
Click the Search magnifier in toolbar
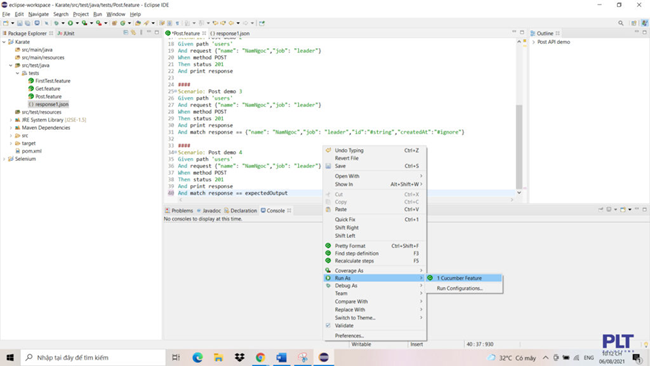tap(621, 23)
